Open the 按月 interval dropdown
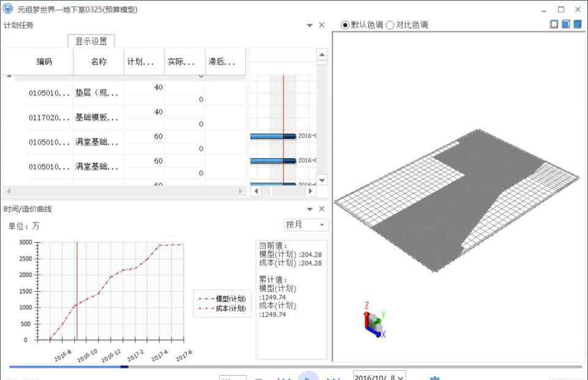588x380 pixels. click(x=305, y=225)
